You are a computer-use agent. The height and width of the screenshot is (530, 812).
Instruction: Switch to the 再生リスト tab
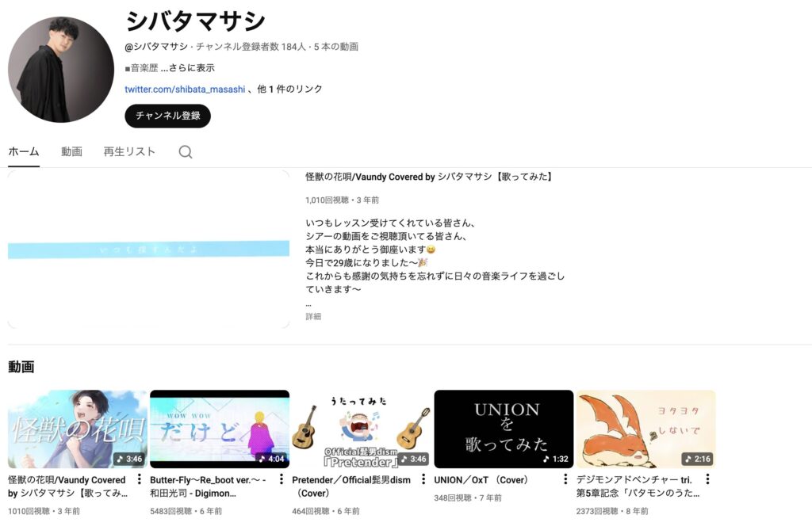point(129,151)
